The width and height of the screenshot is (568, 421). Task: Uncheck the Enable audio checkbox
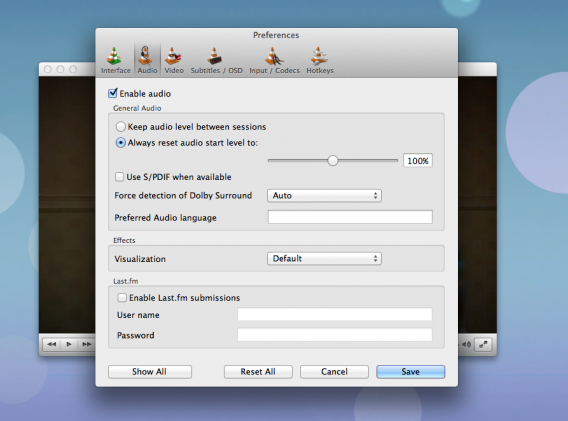pyautogui.click(x=113, y=93)
